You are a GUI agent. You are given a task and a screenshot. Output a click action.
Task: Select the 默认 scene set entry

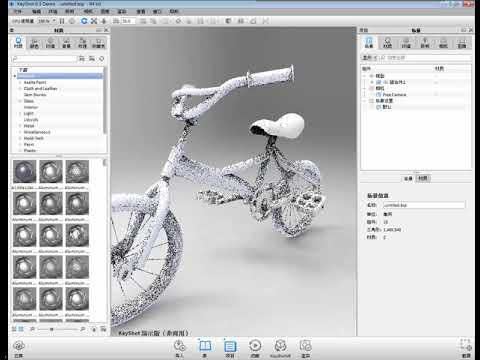point(387,107)
